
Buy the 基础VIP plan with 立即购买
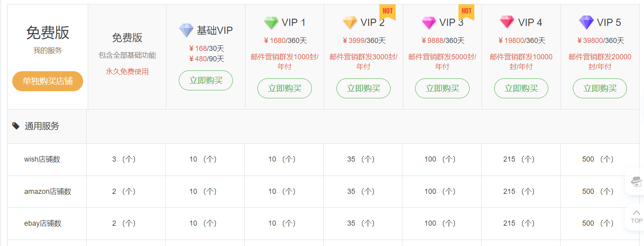click(x=206, y=80)
